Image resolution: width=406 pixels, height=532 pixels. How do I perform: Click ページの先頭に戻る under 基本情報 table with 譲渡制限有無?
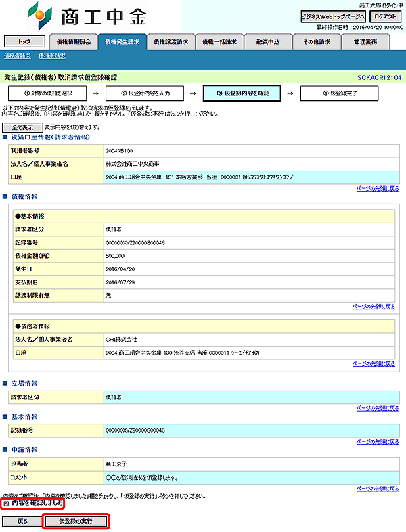tap(374, 307)
